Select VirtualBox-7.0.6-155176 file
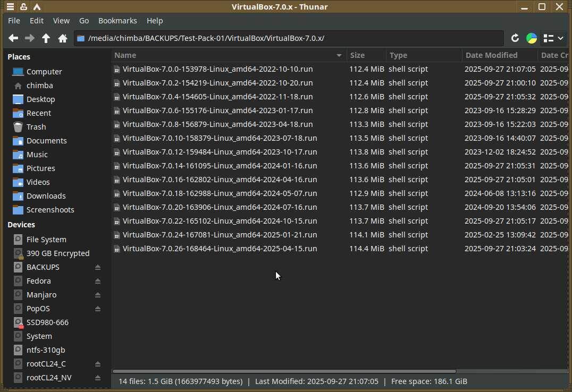572x392 pixels. coord(217,110)
